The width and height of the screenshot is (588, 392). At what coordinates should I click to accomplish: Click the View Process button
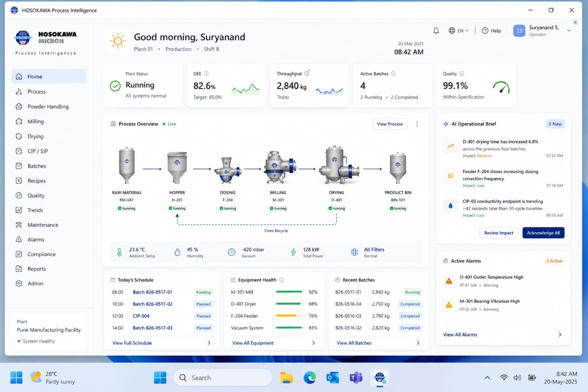click(390, 124)
